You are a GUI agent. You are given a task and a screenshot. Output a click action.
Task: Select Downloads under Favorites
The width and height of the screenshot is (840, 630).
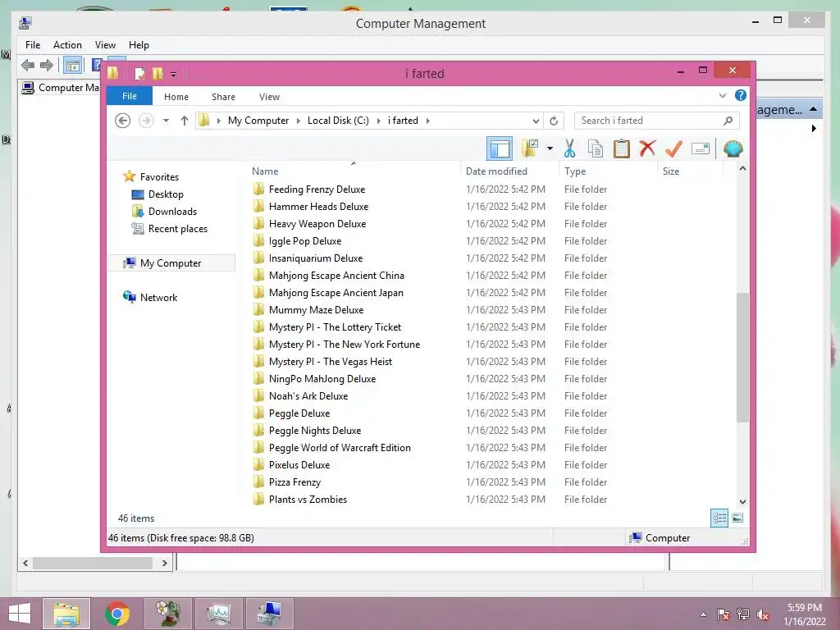pyautogui.click(x=172, y=211)
